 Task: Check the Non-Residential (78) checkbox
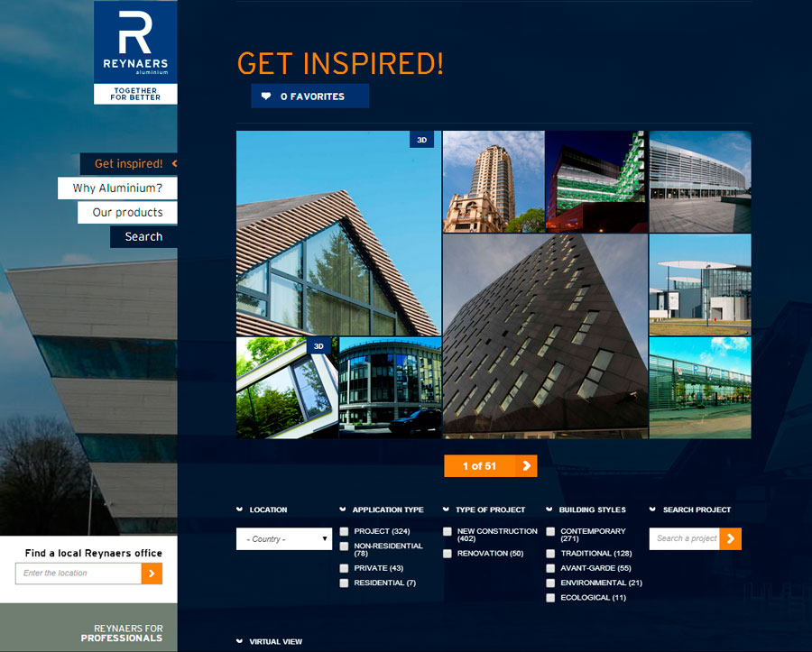pyautogui.click(x=344, y=546)
